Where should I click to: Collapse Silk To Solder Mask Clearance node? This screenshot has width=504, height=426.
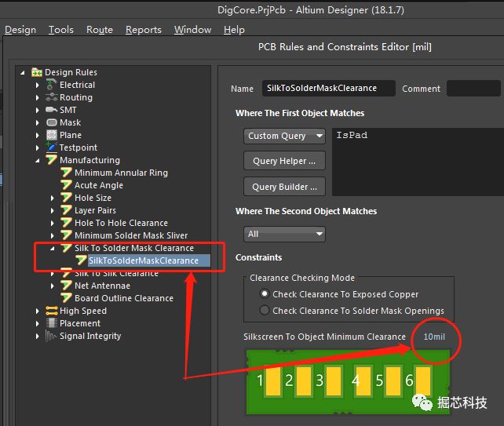(52, 249)
